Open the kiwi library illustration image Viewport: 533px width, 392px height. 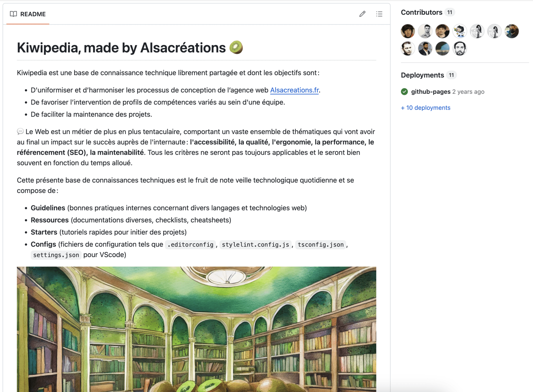click(x=197, y=329)
